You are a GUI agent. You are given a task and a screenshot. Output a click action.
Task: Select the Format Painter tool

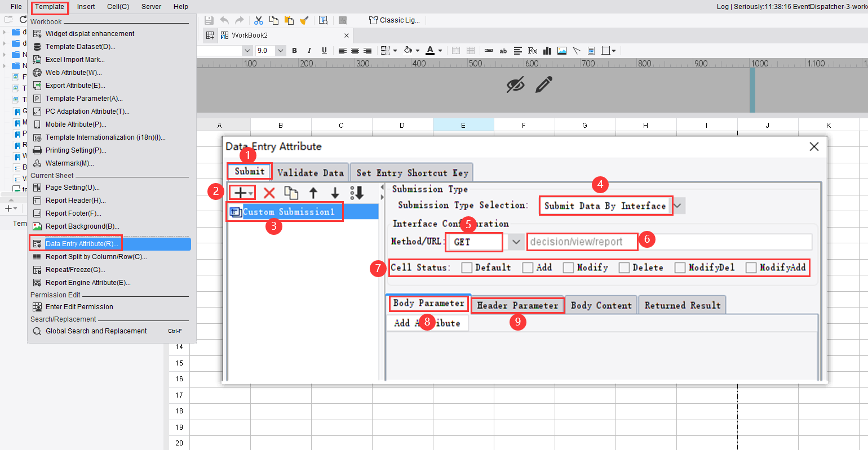[x=304, y=20]
